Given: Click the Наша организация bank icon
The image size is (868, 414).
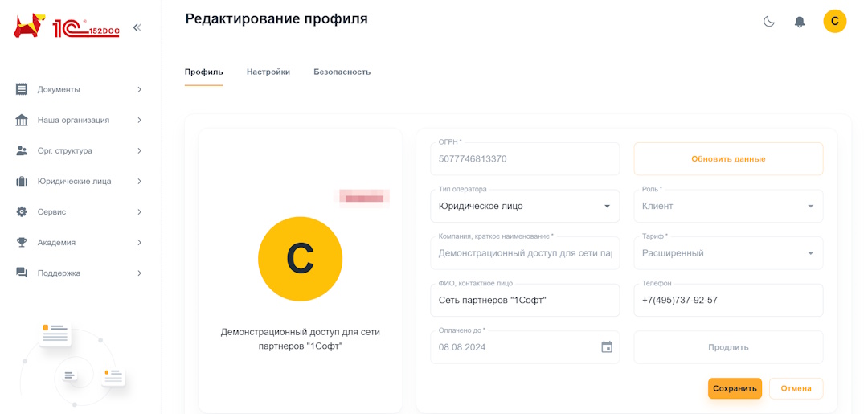Looking at the screenshot, I should click(x=22, y=120).
